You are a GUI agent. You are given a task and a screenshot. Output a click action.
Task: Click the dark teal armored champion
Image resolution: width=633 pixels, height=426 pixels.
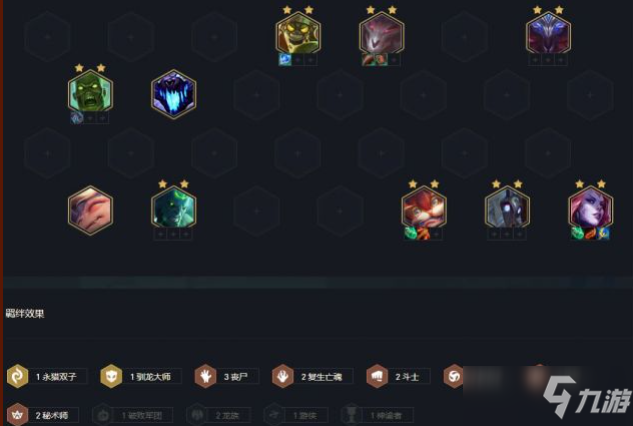click(174, 208)
